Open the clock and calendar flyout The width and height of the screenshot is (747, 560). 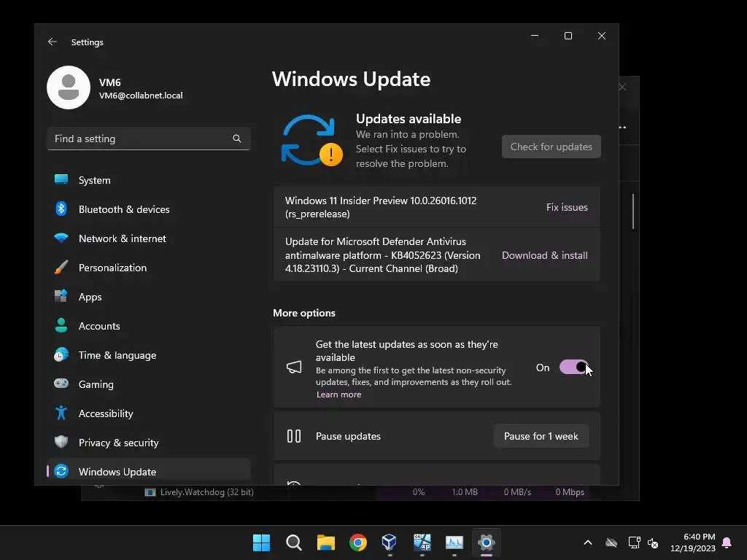coord(693,542)
